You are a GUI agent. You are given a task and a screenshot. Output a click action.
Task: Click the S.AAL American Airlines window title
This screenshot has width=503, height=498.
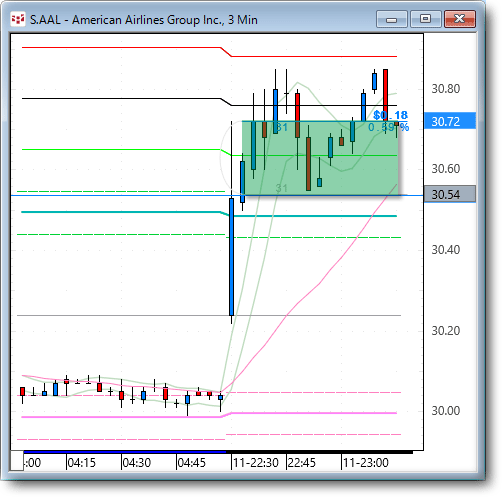coord(144,20)
